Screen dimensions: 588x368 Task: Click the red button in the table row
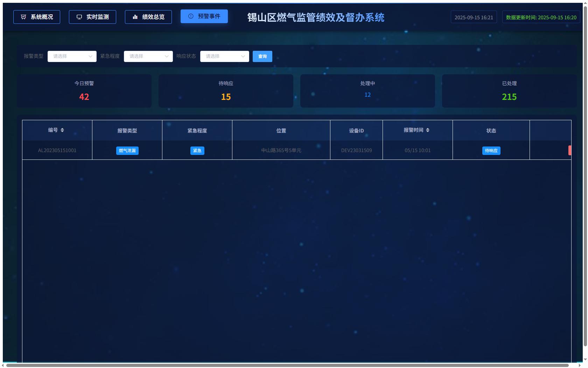(569, 150)
